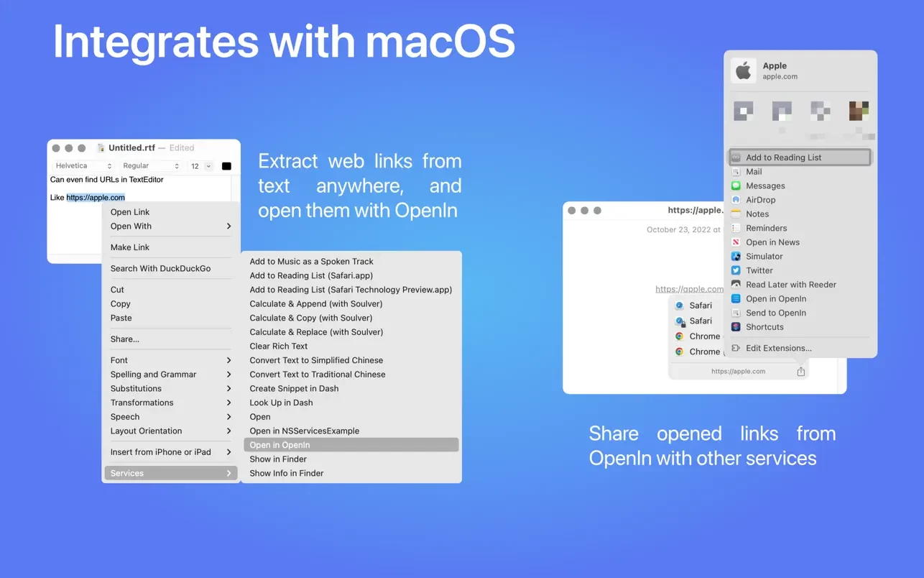The height and width of the screenshot is (578, 924).
Task: Select the Messages icon in share list
Action: (736, 185)
